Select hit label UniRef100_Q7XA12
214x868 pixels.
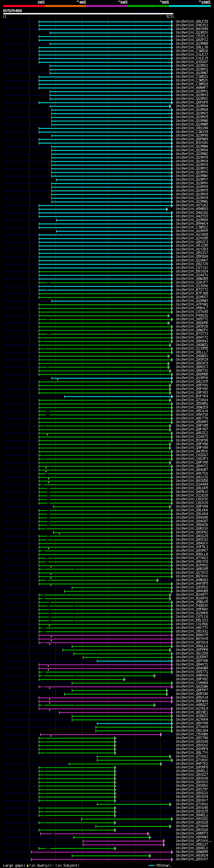[192, 756]
